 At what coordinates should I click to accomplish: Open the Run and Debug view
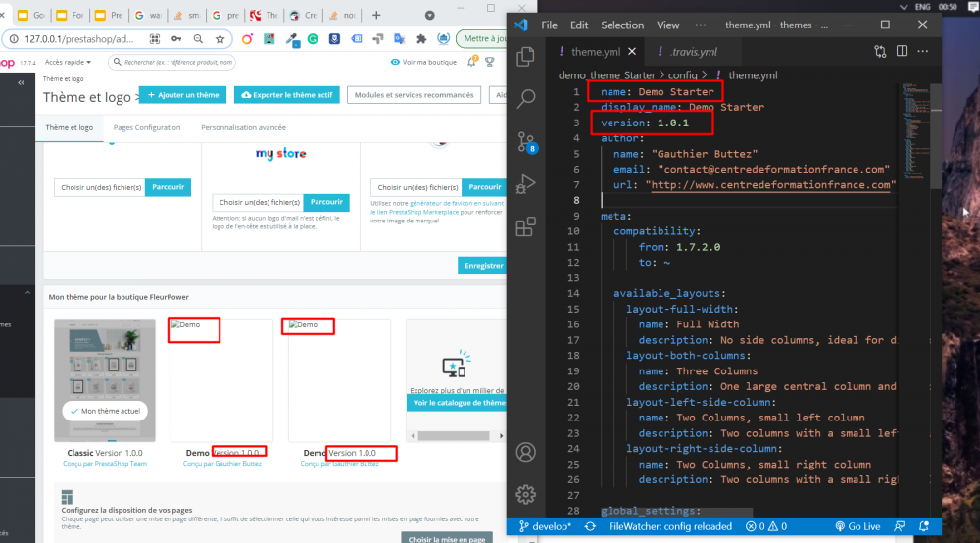pos(526,184)
